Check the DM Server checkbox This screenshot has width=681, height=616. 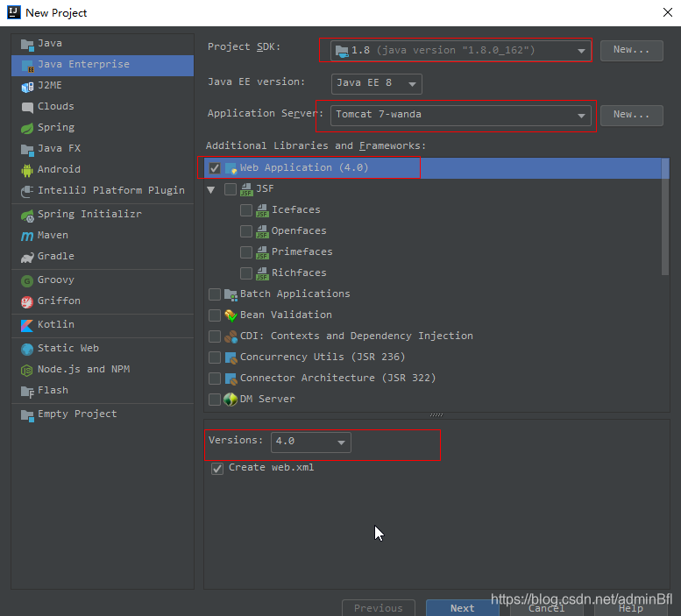(x=215, y=400)
